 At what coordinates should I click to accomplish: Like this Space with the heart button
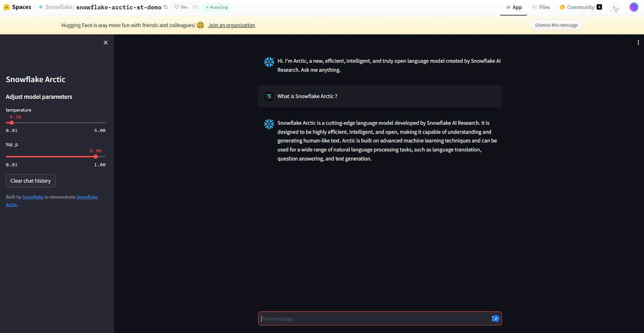click(181, 7)
